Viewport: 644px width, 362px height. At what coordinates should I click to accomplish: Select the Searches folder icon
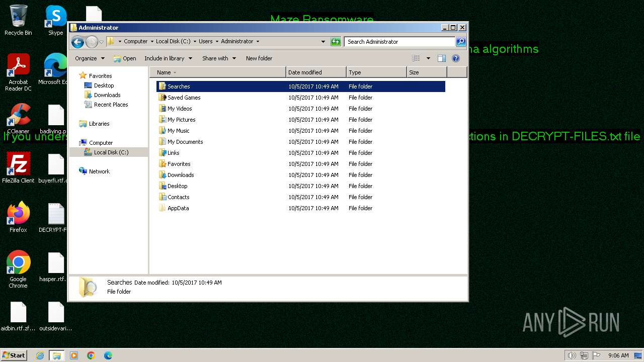[x=162, y=86]
